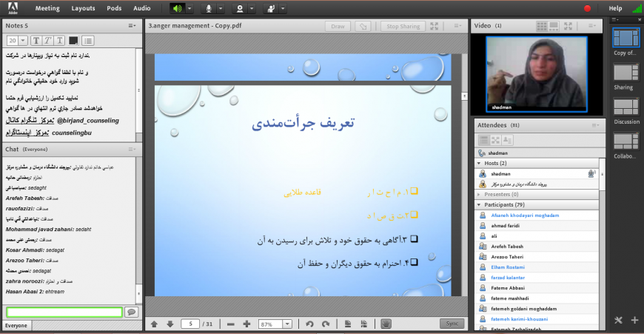Switch to attendee list view
Image resolution: width=644 pixels, height=334 pixels.
[x=484, y=140]
